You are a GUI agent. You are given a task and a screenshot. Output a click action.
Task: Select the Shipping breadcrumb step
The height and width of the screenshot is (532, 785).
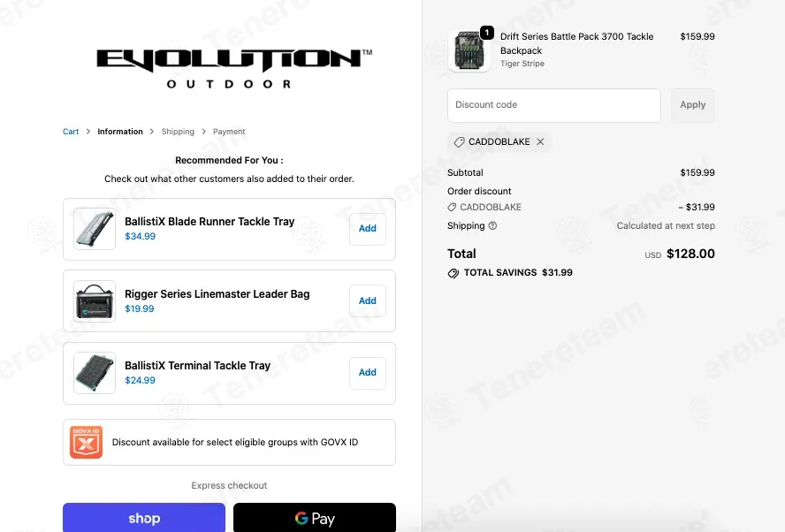point(178,132)
